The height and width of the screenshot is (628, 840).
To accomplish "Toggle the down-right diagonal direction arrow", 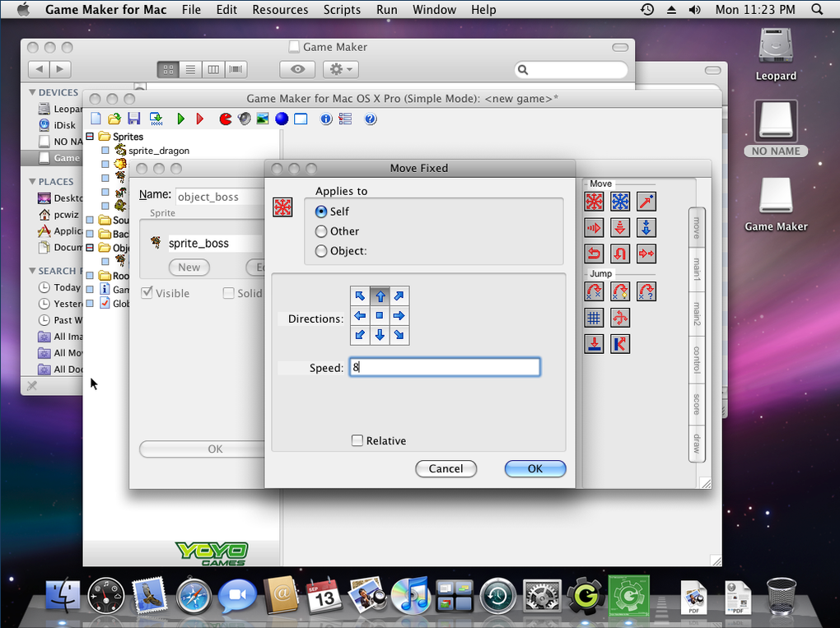I will coord(399,335).
